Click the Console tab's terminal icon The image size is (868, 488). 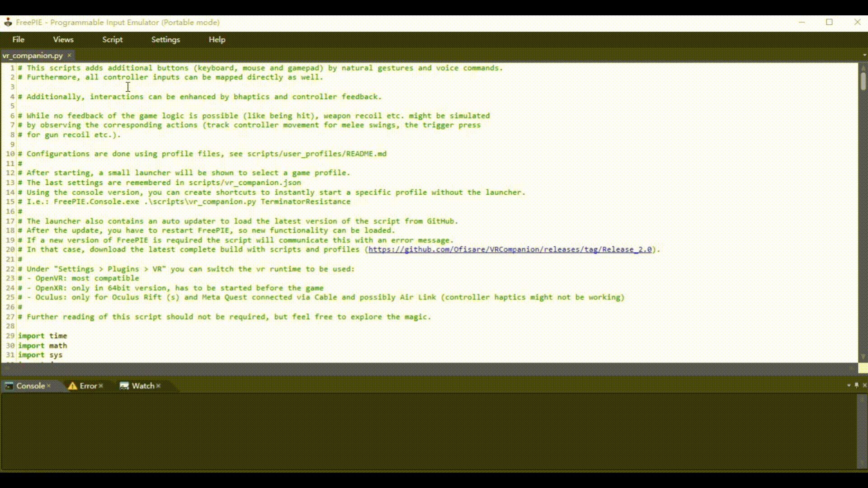8,386
